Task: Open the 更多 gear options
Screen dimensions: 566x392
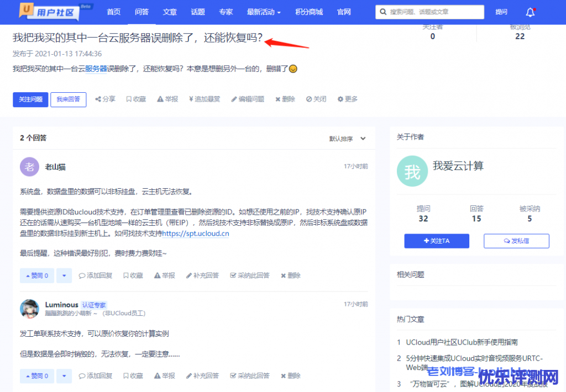Action: pyautogui.click(x=348, y=99)
